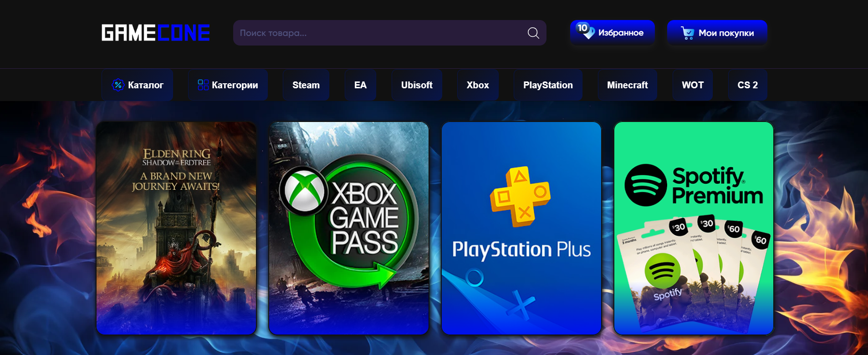Focus the Поиск товара search field
868x355 pixels.
coord(378,33)
